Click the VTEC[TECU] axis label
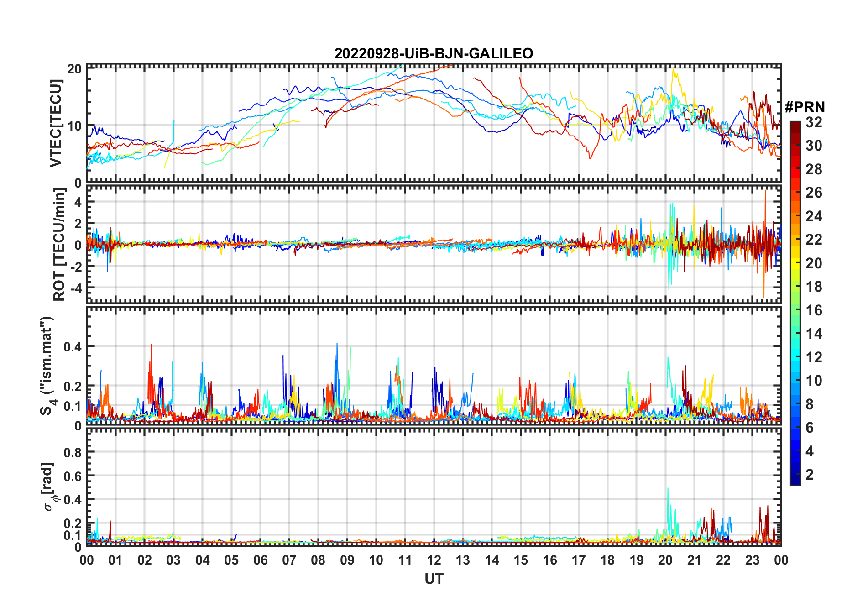 pos(56,123)
